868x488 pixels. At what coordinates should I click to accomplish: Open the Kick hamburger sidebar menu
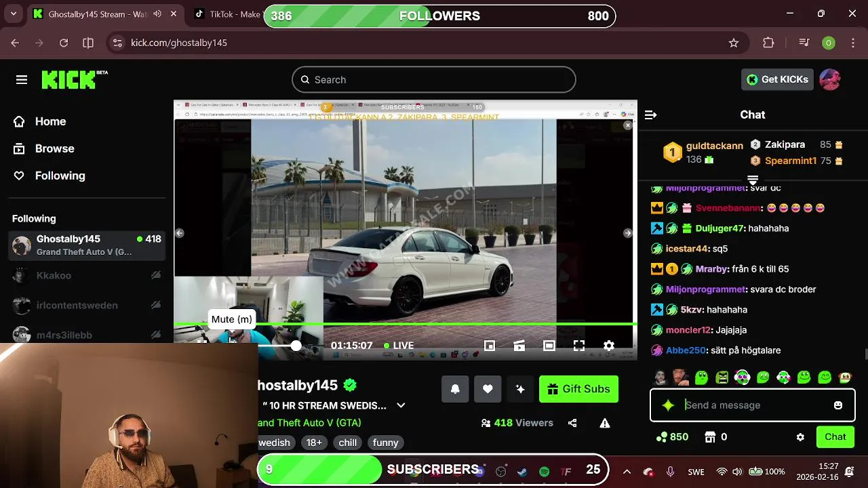(22, 80)
